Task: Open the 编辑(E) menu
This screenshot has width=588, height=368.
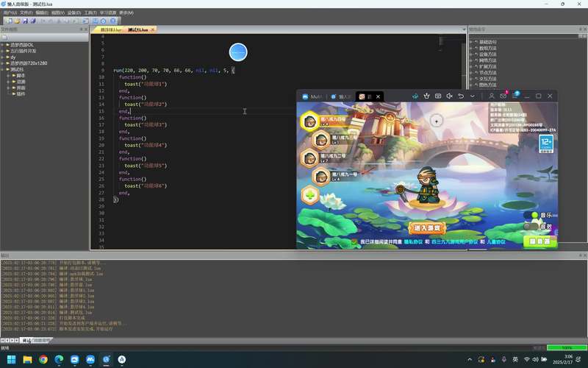Action: pos(42,13)
